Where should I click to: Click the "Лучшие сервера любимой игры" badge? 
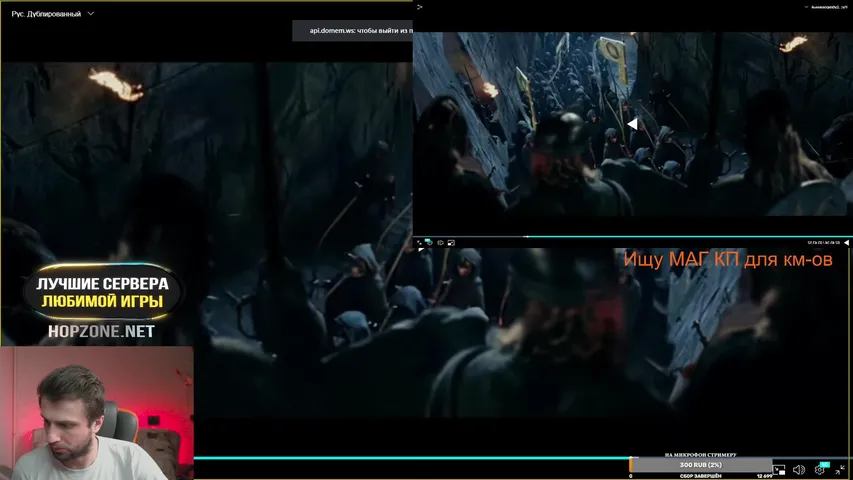102,292
